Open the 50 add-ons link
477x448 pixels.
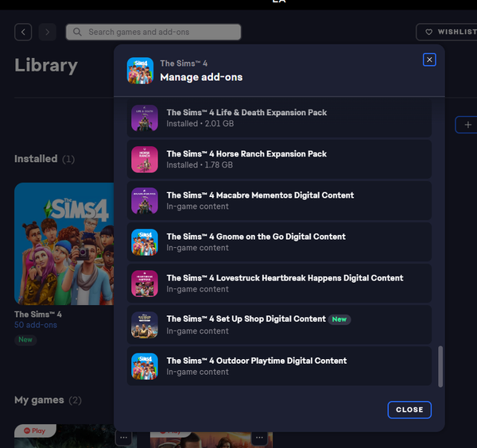[36, 325]
